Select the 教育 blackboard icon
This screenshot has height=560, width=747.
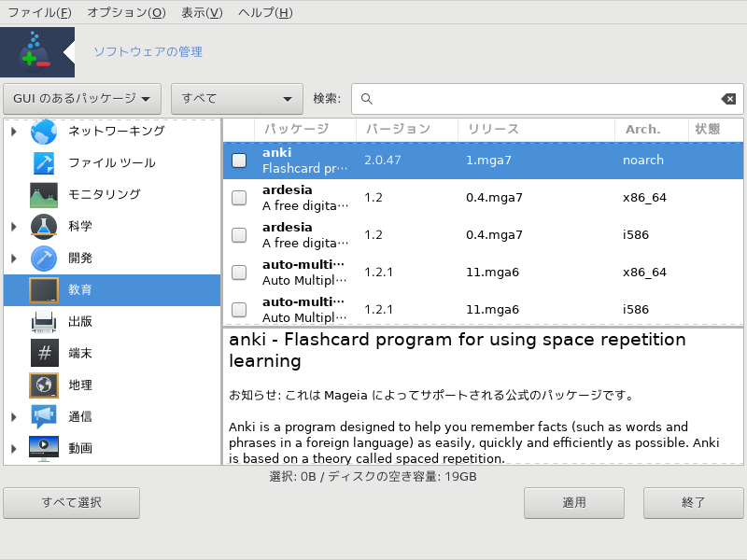point(44,290)
